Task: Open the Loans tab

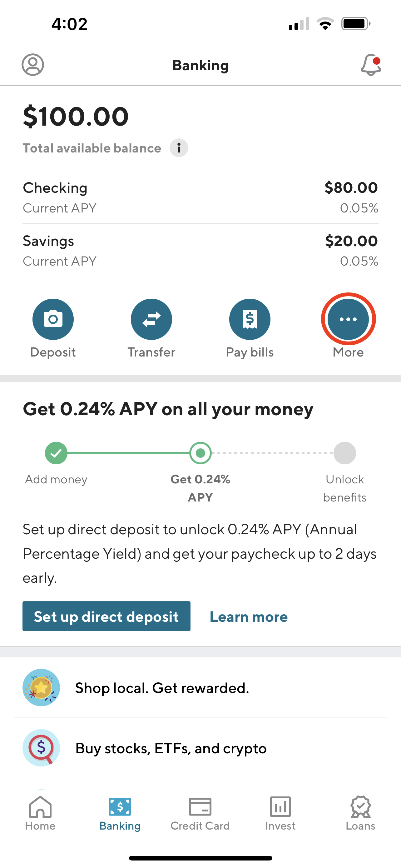Action: [x=360, y=813]
